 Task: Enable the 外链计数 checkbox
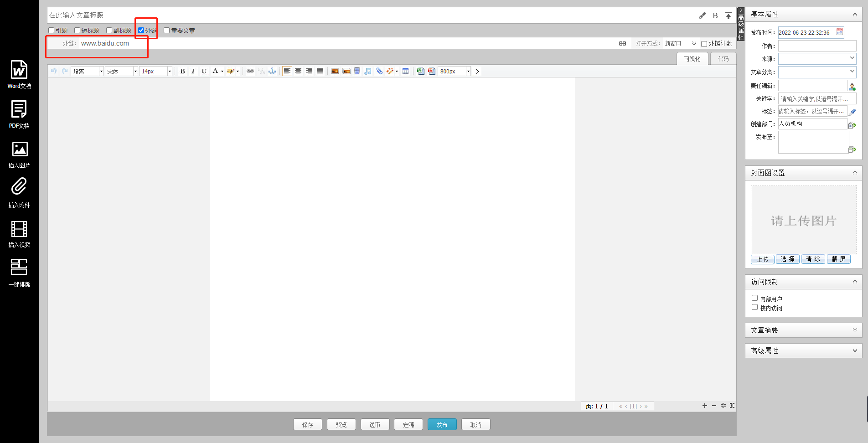[x=704, y=44]
